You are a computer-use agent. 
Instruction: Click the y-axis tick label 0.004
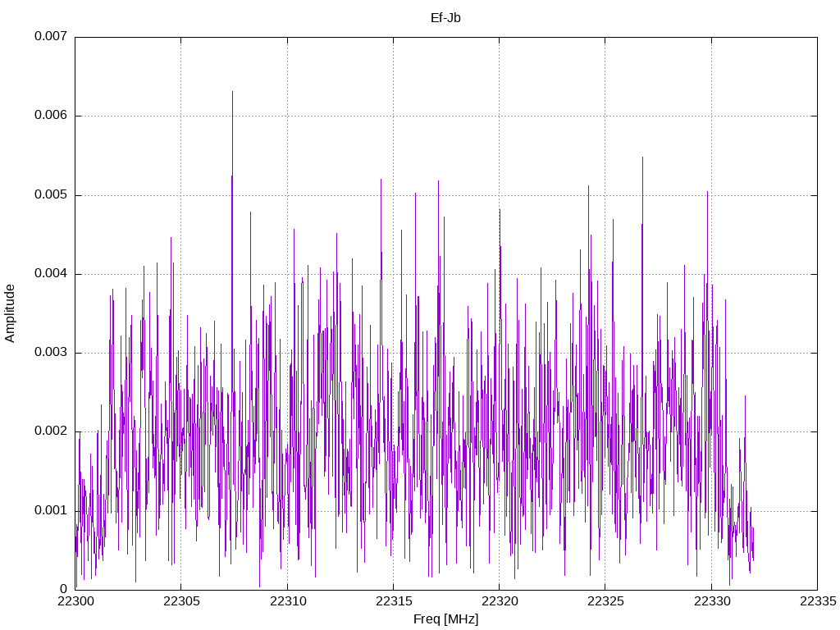[51, 273]
